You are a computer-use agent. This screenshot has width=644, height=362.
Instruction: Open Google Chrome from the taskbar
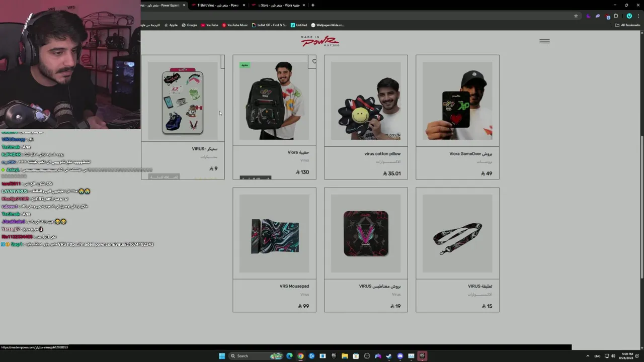point(300,356)
